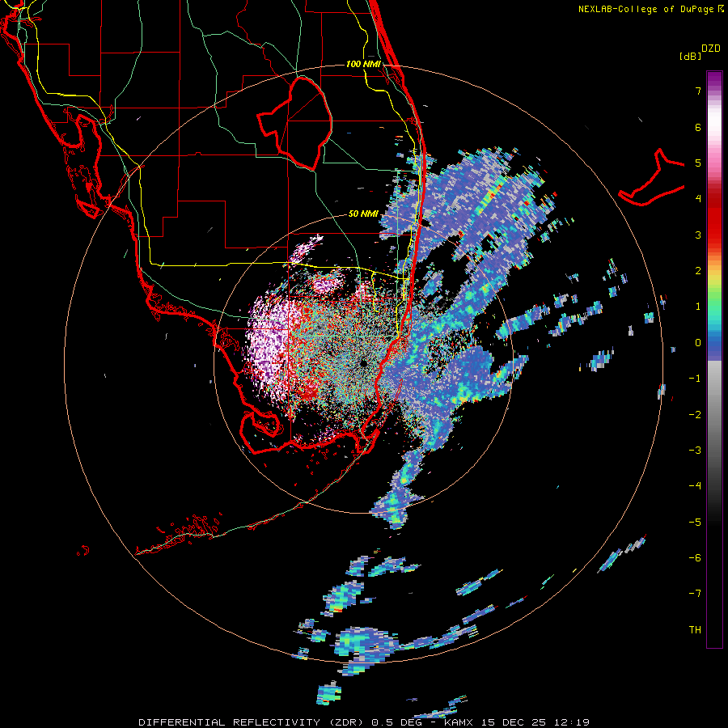Click the -5 value on the dB scale
The width and height of the screenshot is (728, 728).
pyautogui.click(x=695, y=522)
